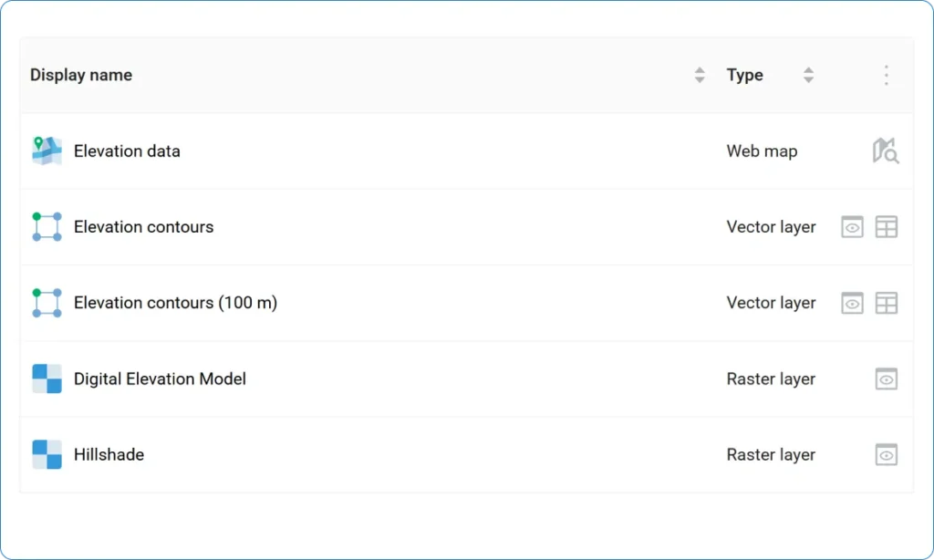The image size is (934, 560).
Task: Click the Hillshade raster layer icon
Action: [x=47, y=454]
